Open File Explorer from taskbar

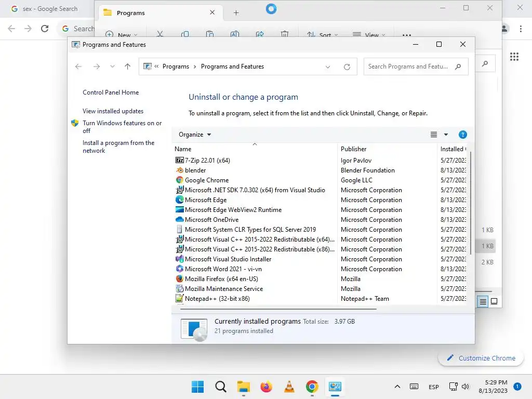click(243, 387)
